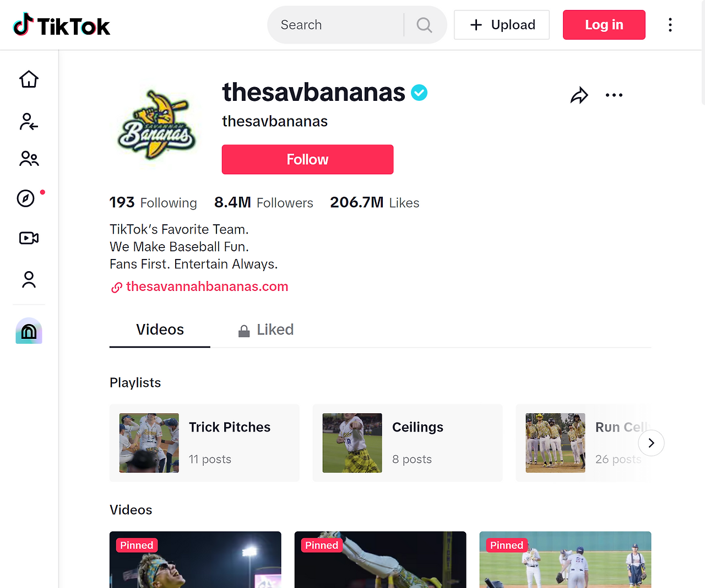Expand more playlists with the right chevron
Image resolution: width=705 pixels, height=588 pixels.
[x=651, y=443]
